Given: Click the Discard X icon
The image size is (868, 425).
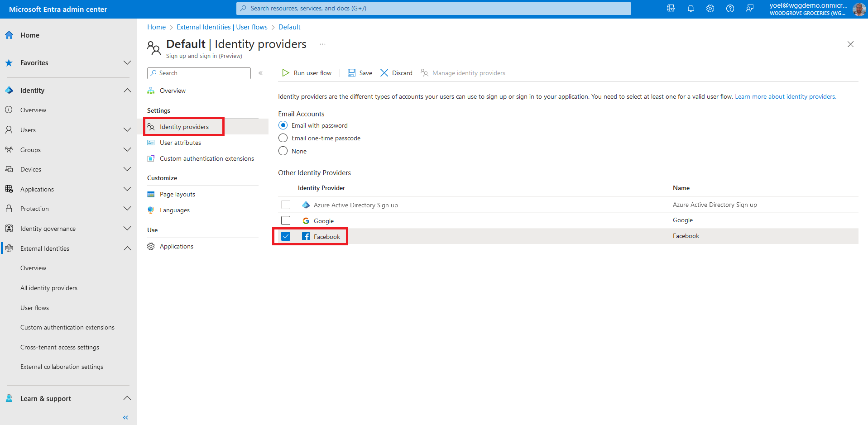Looking at the screenshot, I should [384, 73].
